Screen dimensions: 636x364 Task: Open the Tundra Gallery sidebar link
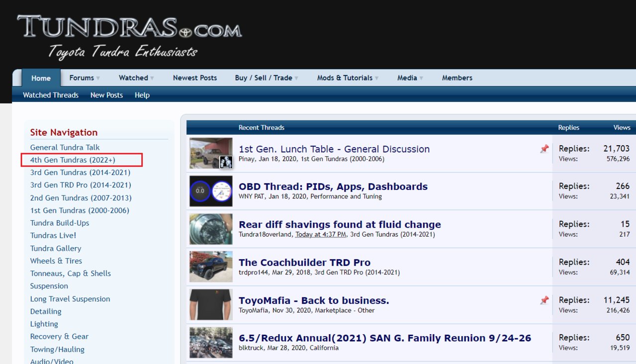[x=56, y=248]
